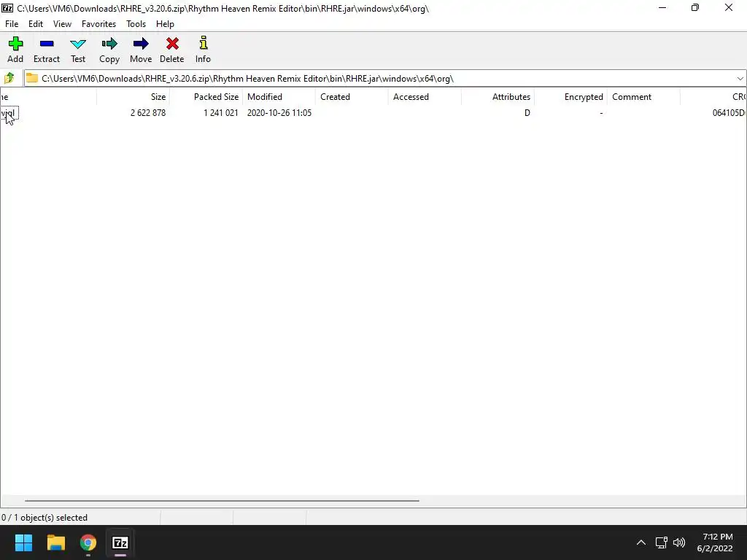Image resolution: width=747 pixels, height=560 pixels.
Task: Choose the Move toolbar icon
Action: 141,50
